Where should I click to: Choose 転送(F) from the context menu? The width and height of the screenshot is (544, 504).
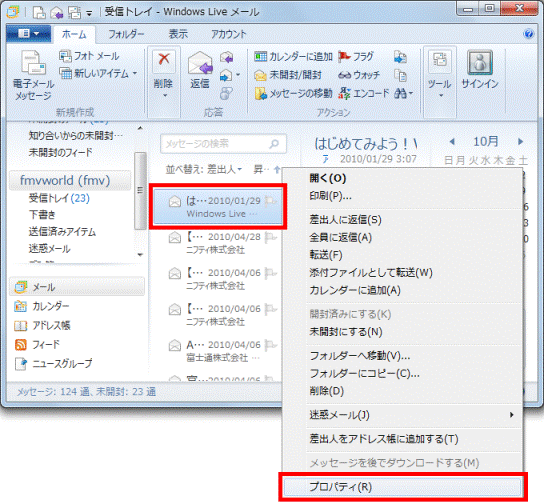403,255
